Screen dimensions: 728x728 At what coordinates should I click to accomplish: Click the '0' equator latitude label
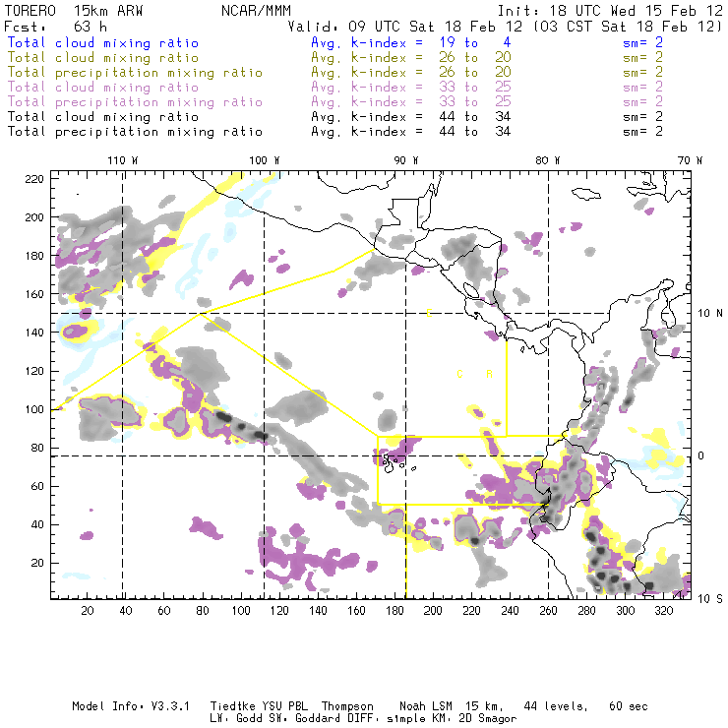pos(701,456)
